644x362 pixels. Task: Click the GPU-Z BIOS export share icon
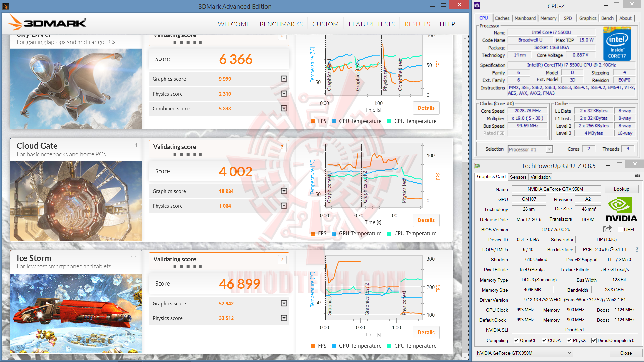pyautogui.click(x=607, y=229)
